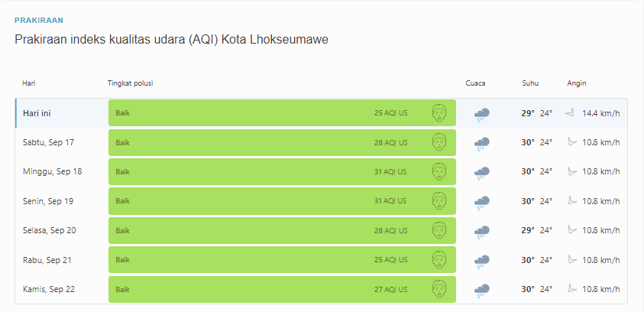
Task: Click the Tingkat polusi column header
Action: [x=130, y=83]
